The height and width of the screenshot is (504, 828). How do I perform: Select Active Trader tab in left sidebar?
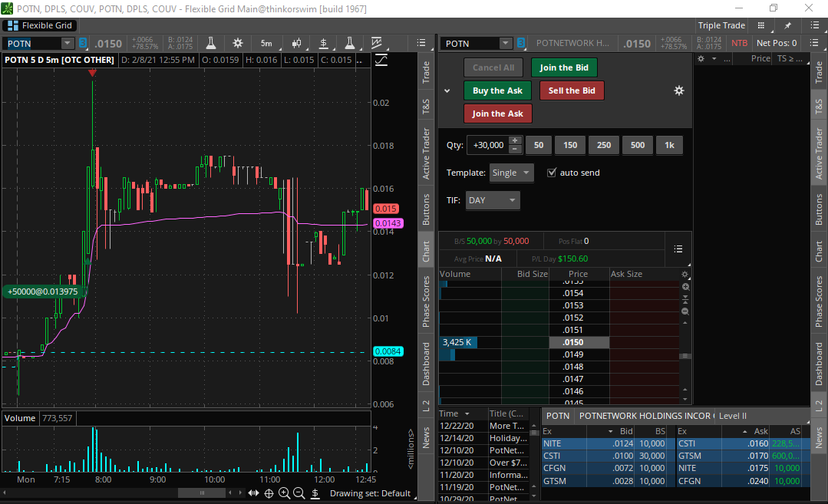pyautogui.click(x=426, y=153)
